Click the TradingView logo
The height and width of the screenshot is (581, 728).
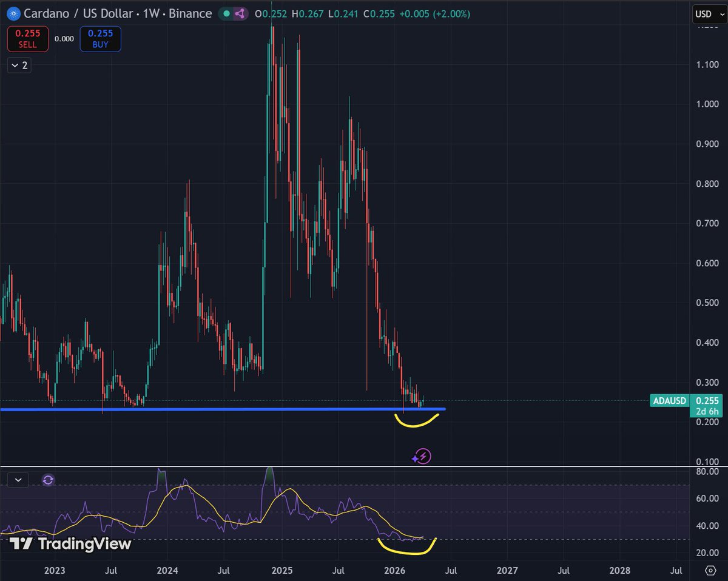(70, 544)
